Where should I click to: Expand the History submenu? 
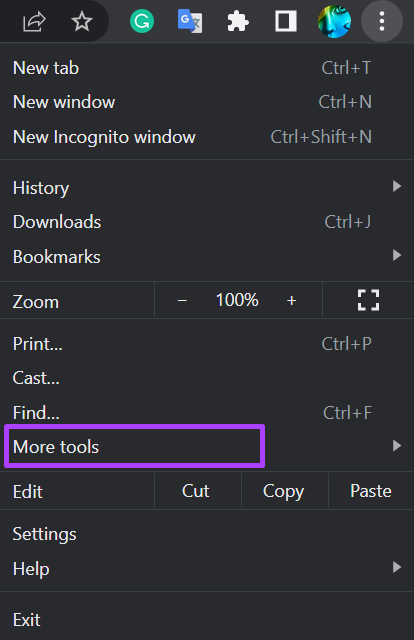click(207, 188)
